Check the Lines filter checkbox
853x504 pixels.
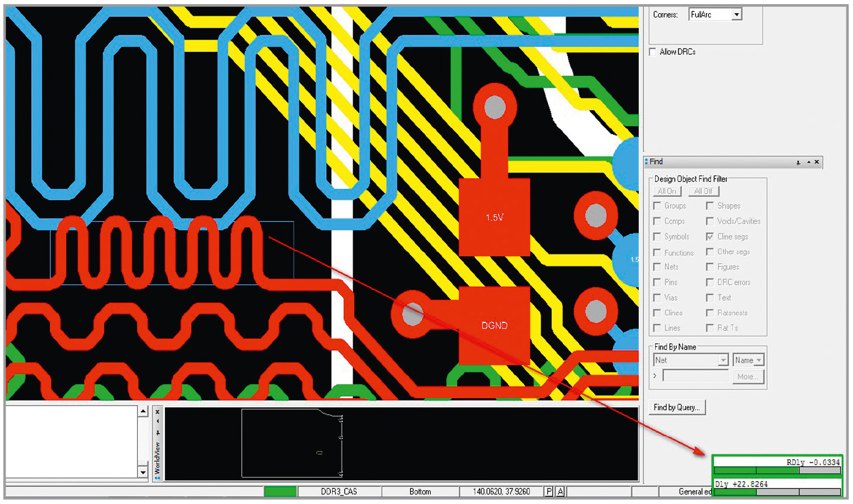(657, 328)
